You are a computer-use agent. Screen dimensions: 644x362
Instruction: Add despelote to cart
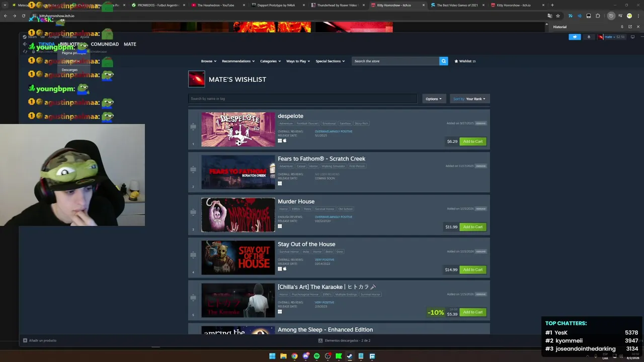(473, 141)
